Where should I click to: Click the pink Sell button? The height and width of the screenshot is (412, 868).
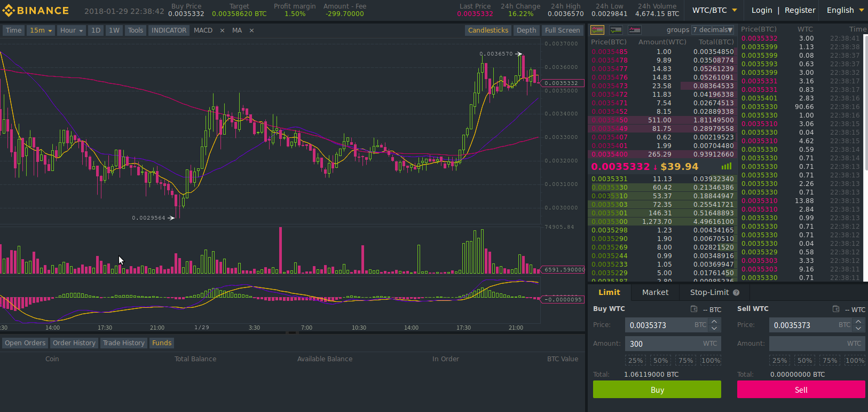[x=801, y=390]
